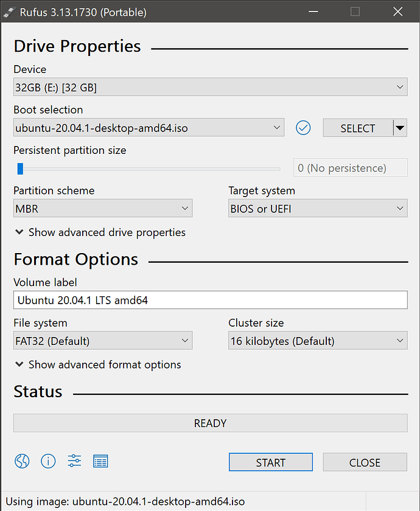Click the Rufus logo in the title bar
The height and width of the screenshot is (511, 420).
9,12
